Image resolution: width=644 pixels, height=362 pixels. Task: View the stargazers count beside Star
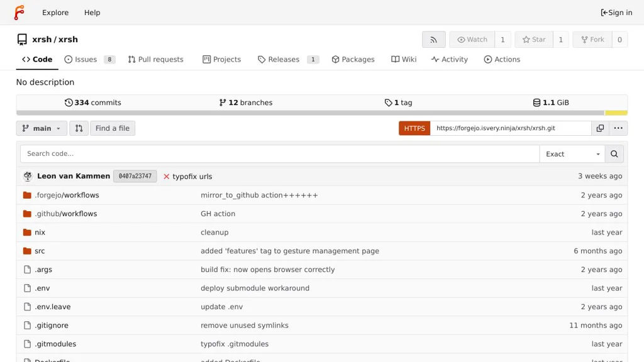(560, 40)
